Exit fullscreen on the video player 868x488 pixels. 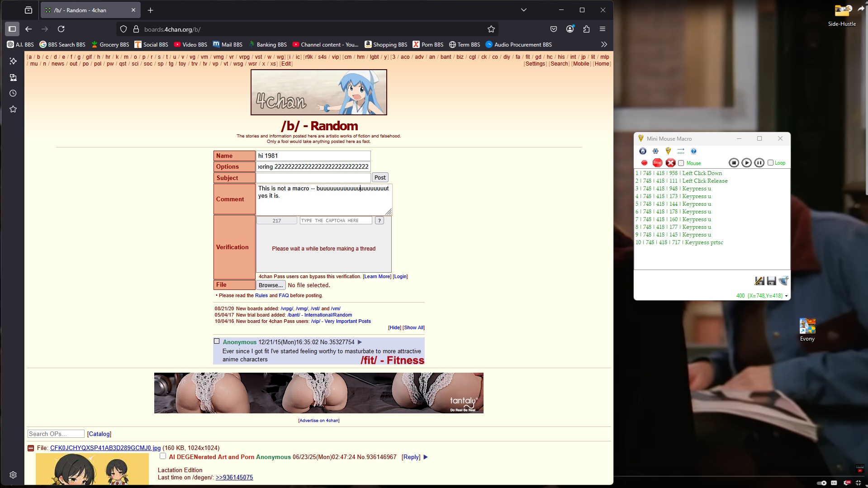pos(859,483)
